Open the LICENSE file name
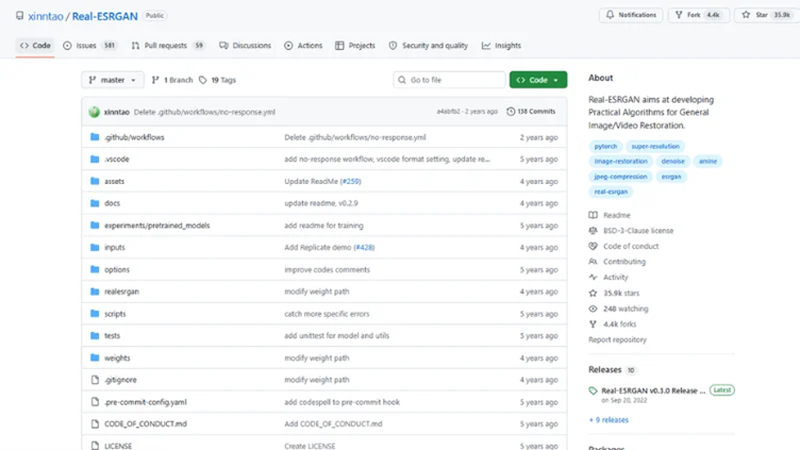The width and height of the screenshot is (800, 450). click(118, 445)
